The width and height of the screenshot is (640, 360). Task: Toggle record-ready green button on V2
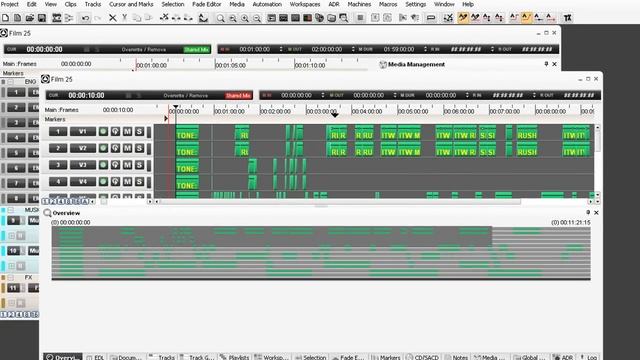coord(103,148)
